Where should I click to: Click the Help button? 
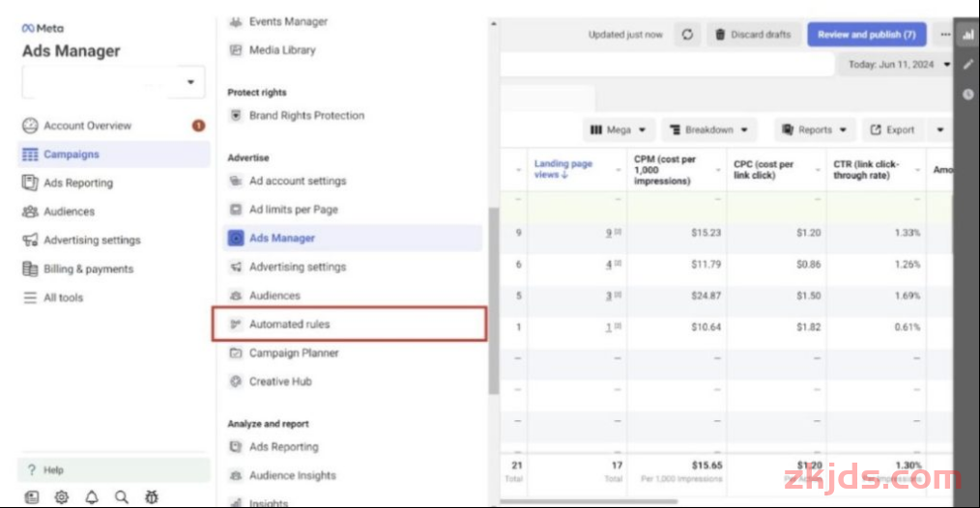114,470
